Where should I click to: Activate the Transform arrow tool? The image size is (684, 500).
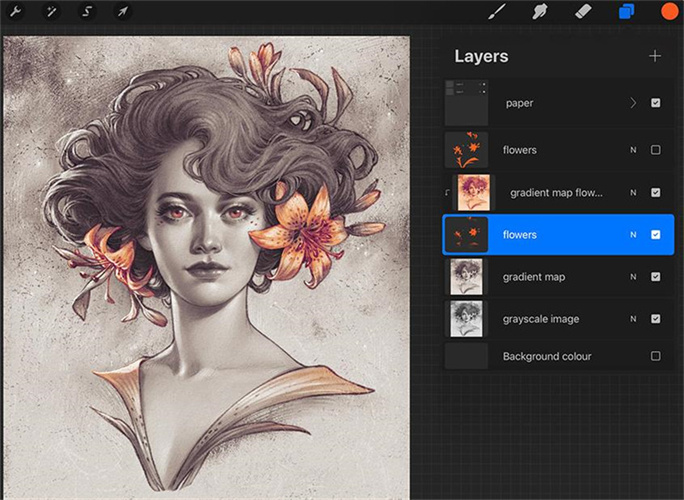coord(123,11)
